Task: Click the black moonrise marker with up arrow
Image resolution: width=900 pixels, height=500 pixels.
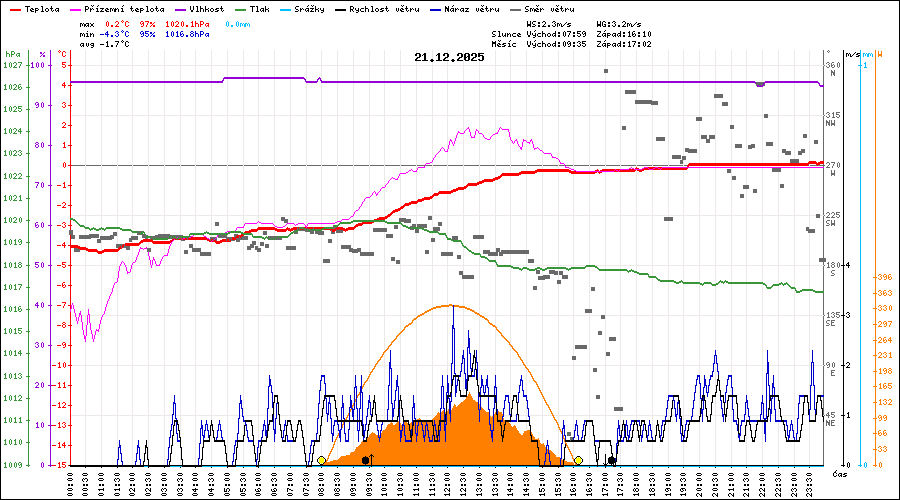Action: coord(367,460)
